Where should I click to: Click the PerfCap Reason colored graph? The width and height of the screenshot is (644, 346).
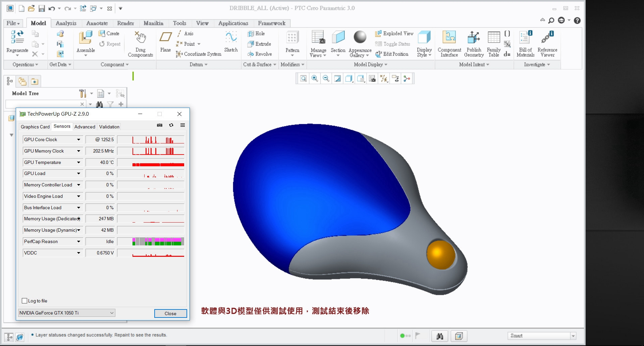click(x=151, y=241)
